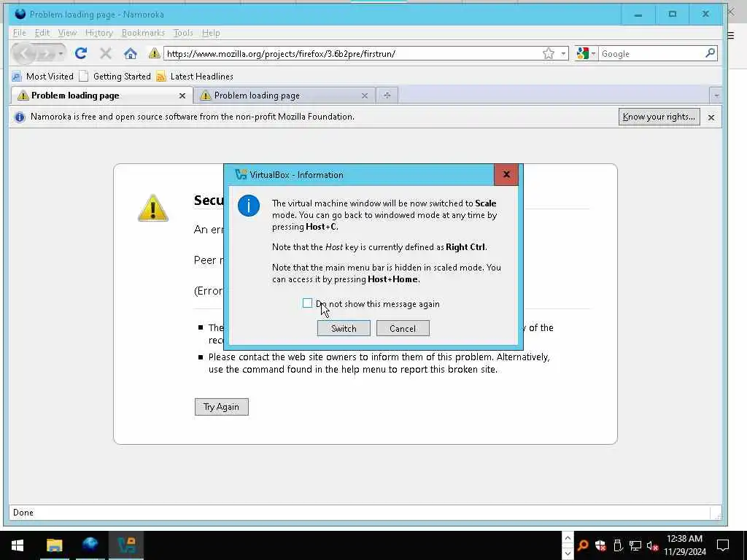Open the security shield tray icon
The image size is (747, 560).
[x=600, y=545]
